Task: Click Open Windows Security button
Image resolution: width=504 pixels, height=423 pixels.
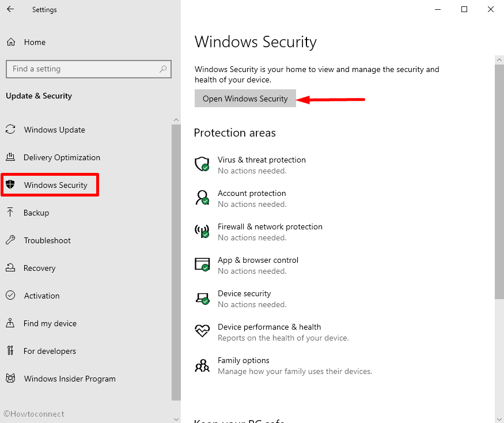Action: click(245, 99)
